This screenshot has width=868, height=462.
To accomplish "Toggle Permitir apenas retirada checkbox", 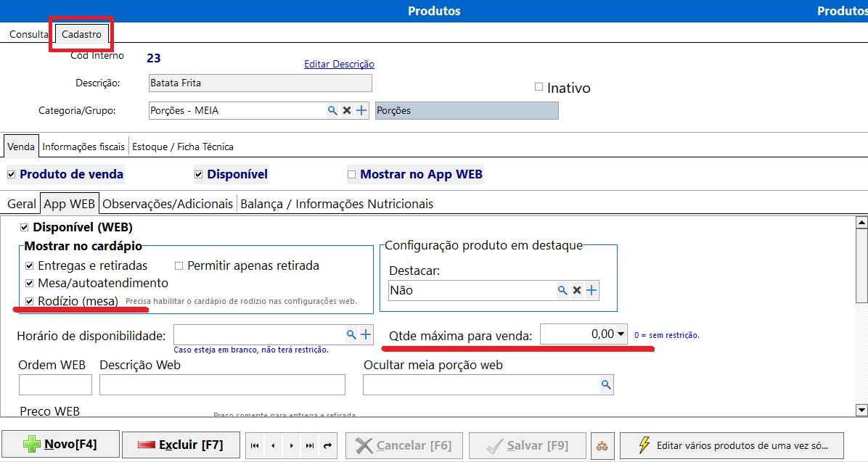I will pos(179,266).
